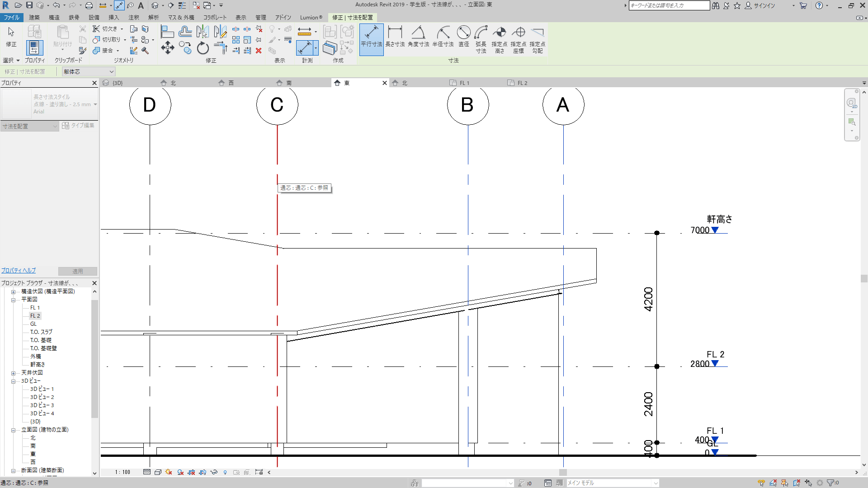Select 3Dビュー 1 in the project browser
The width and height of the screenshot is (868, 488).
click(42, 389)
